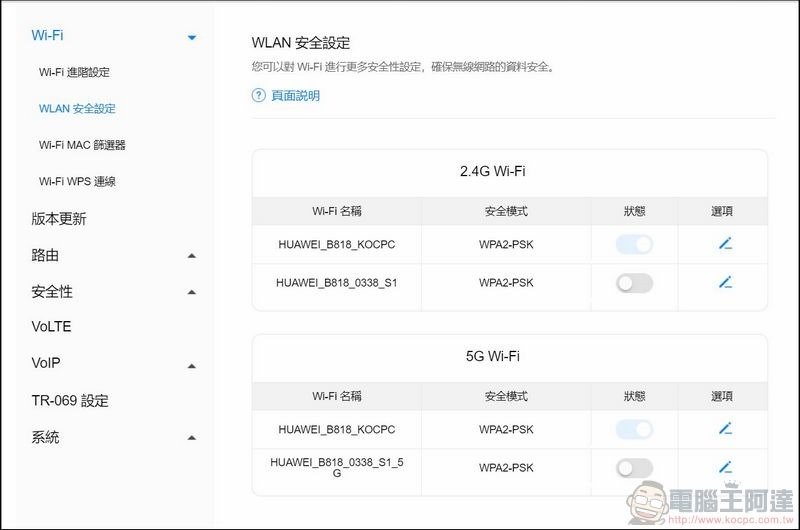800x530 pixels.
Task: Click WPA2-PSK for HUAWEI_B818_0338_S1_5G
Action: 506,468
